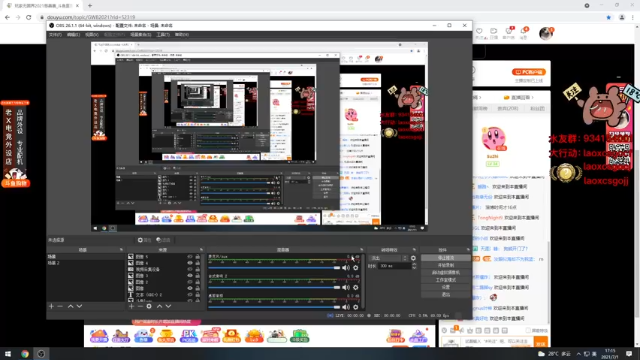This screenshot has height=360, width=640.
Task: Remove selected scene with the scenes minus icon
Action: click(x=60, y=306)
